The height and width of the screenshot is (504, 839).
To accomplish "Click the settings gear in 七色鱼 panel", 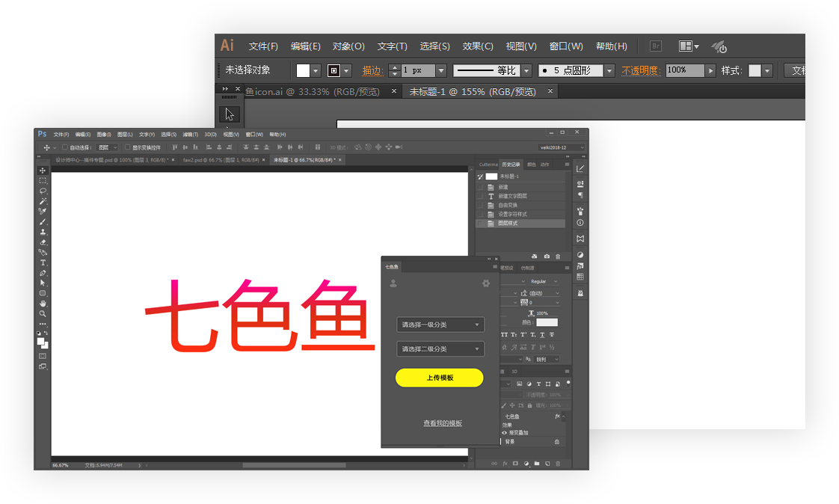I will [x=486, y=283].
